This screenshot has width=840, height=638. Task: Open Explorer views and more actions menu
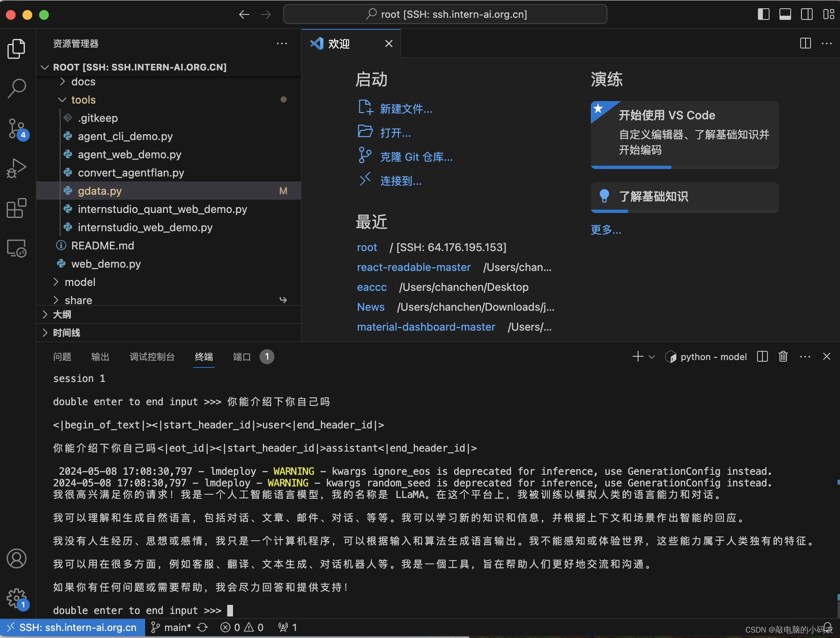point(282,43)
